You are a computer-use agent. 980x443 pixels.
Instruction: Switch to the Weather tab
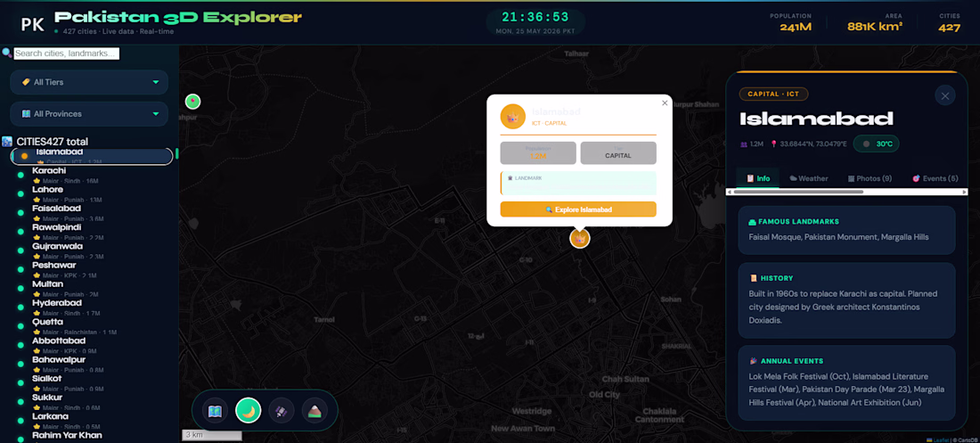(x=807, y=178)
